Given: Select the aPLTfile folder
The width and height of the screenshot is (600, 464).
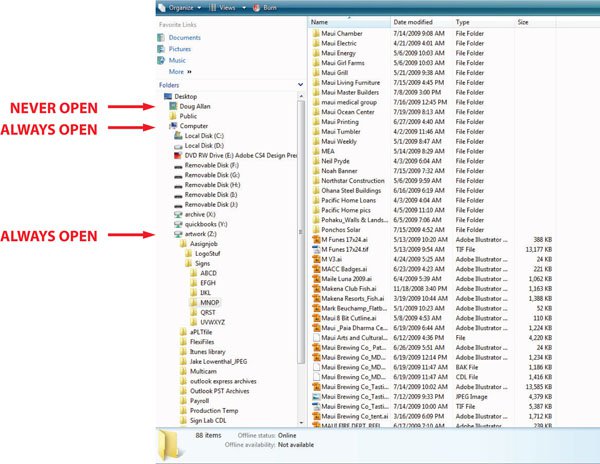Looking at the screenshot, I should pos(201,332).
